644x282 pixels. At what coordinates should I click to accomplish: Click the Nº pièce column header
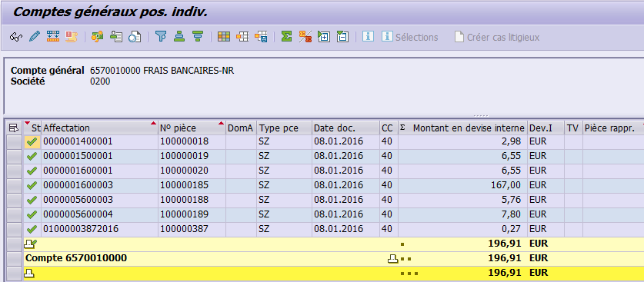[x=192, y=128]
